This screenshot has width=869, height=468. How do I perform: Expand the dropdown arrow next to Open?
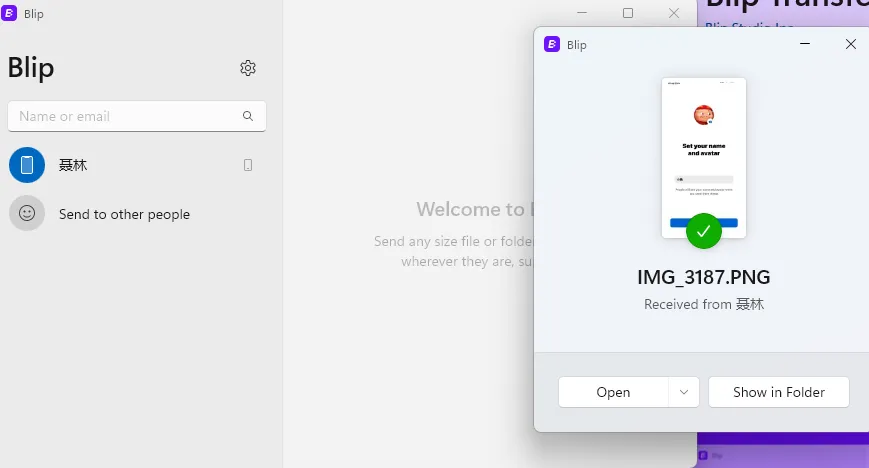click(684, 392)
